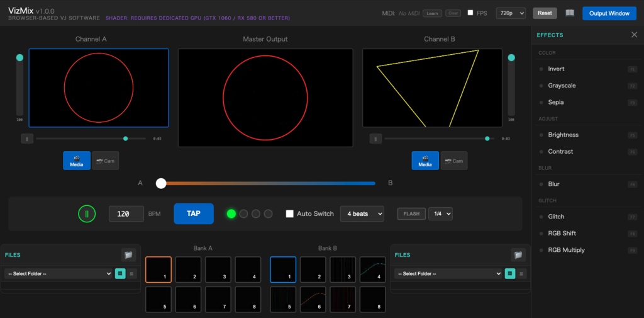Click the A-B crossfader handle

coord(161,183)
